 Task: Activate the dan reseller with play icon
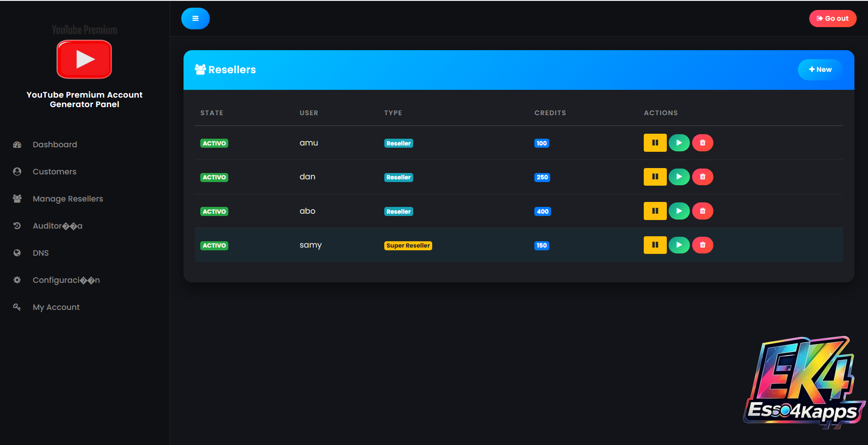pyautogui.click(x=679, y=177)
